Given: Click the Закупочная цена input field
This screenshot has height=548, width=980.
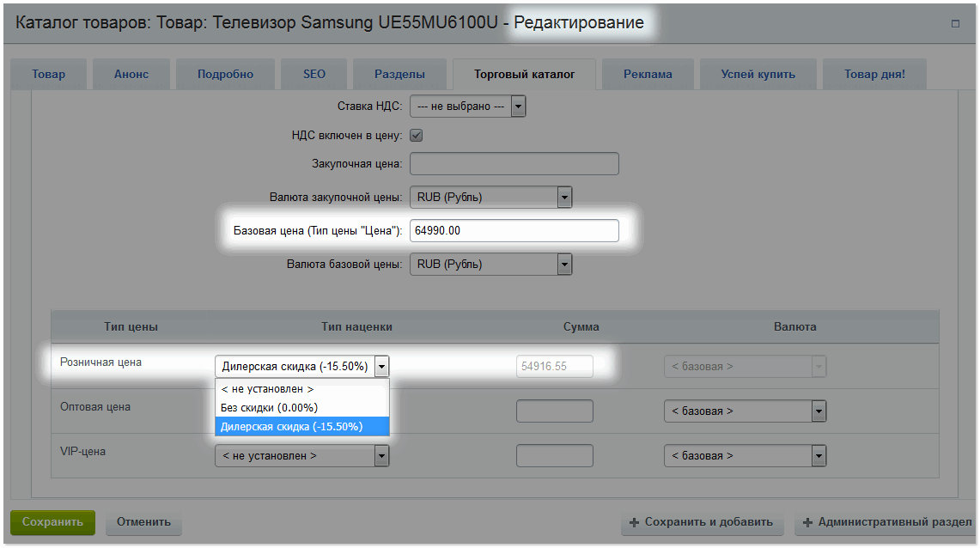Looking at the screenshot, I should pyautogui.click(x=514, y=164).
